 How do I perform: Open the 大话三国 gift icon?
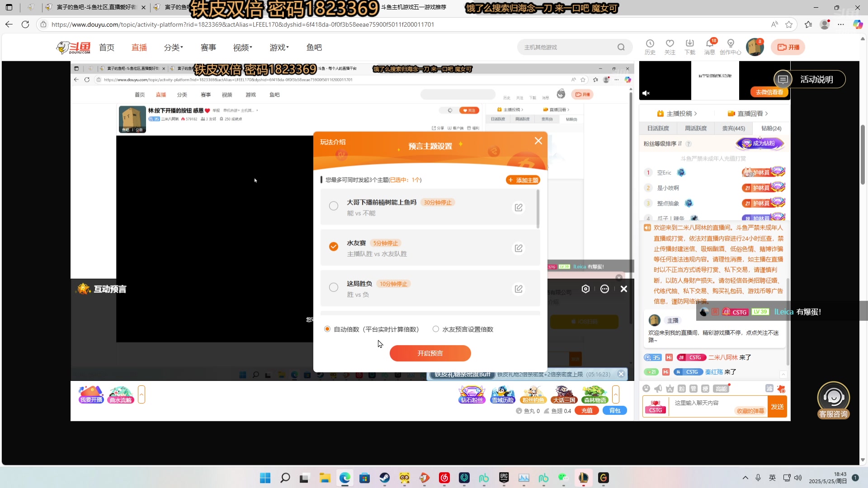pyautogui.click(x=564, y=394)
